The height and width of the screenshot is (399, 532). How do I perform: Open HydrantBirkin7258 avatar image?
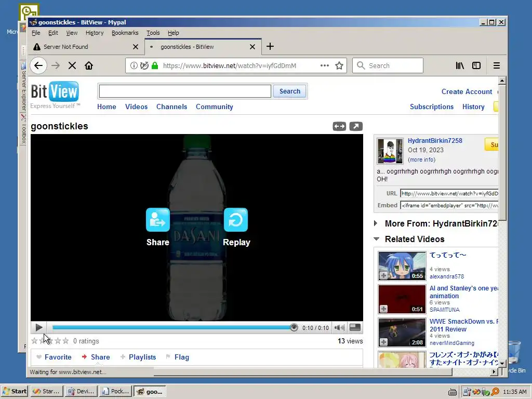(390, 151)
